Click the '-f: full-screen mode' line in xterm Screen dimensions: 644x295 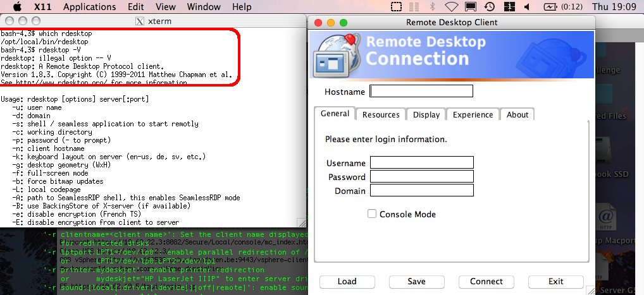pyautogui.click(x=50, y=173)
